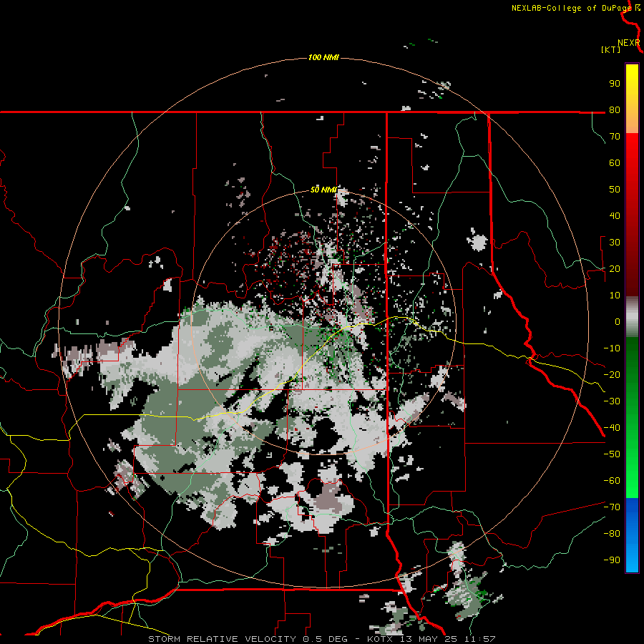This screenshot has height=644, width=644.
Task: Click the [KT] units label above the scale
Action: (x=611, y=49)
